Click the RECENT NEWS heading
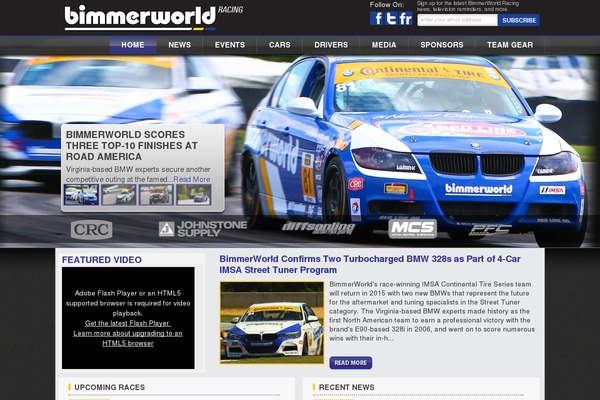Screen dimensions: 600x400 pyautogui.click(x=346, y=387)
